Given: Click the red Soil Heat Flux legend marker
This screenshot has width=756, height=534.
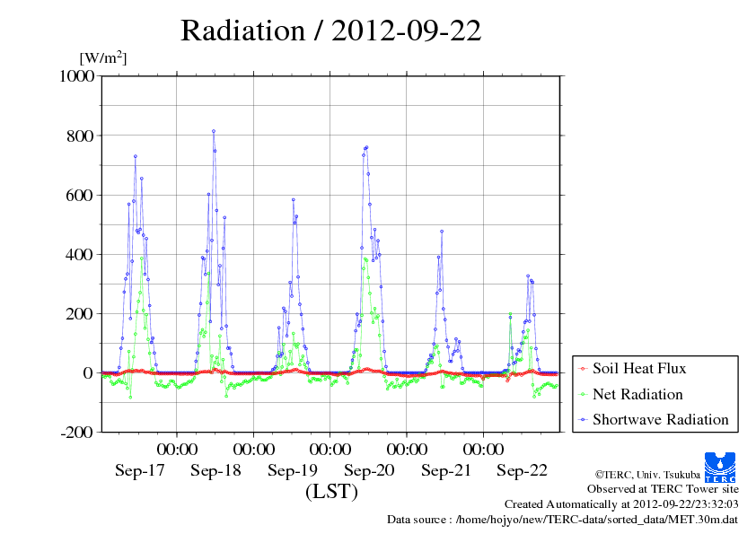Looking at the screenshot, I should click(584, 369).
